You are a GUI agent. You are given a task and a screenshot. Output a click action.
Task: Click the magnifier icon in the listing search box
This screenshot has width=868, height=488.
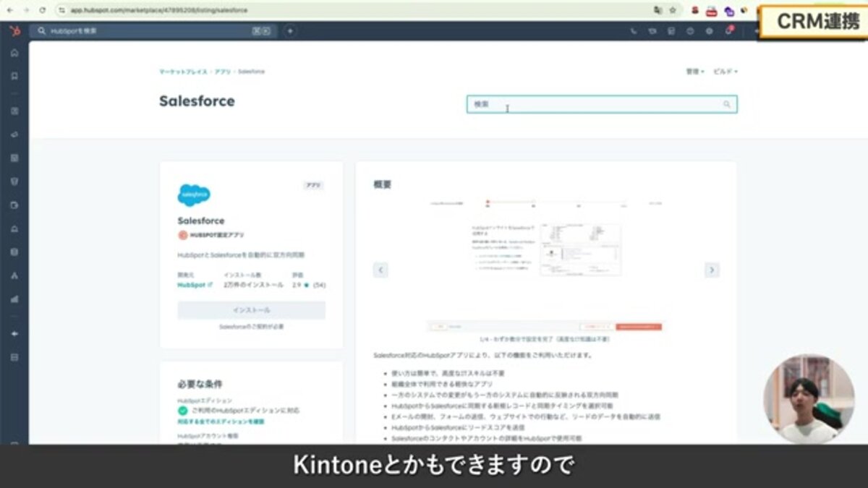point(726,105)
